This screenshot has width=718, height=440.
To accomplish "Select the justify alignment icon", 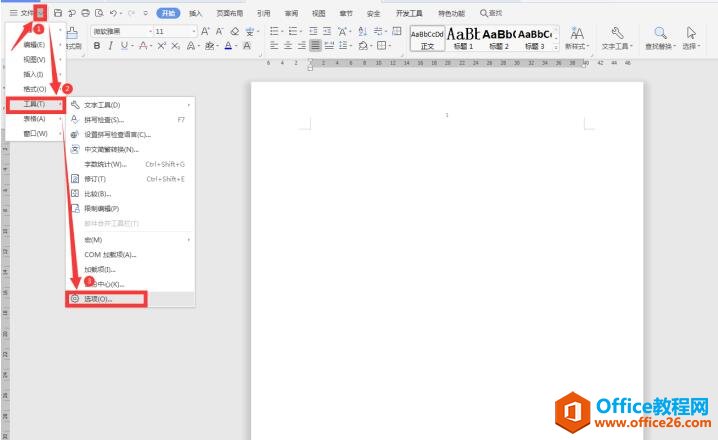I will (315, 45).
